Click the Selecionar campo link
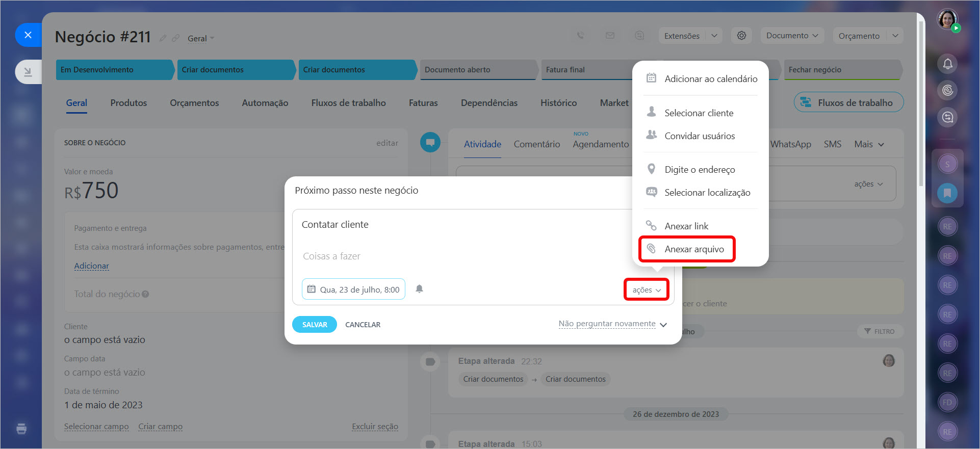This screenshot has width=980, height=449. (96, 427)
